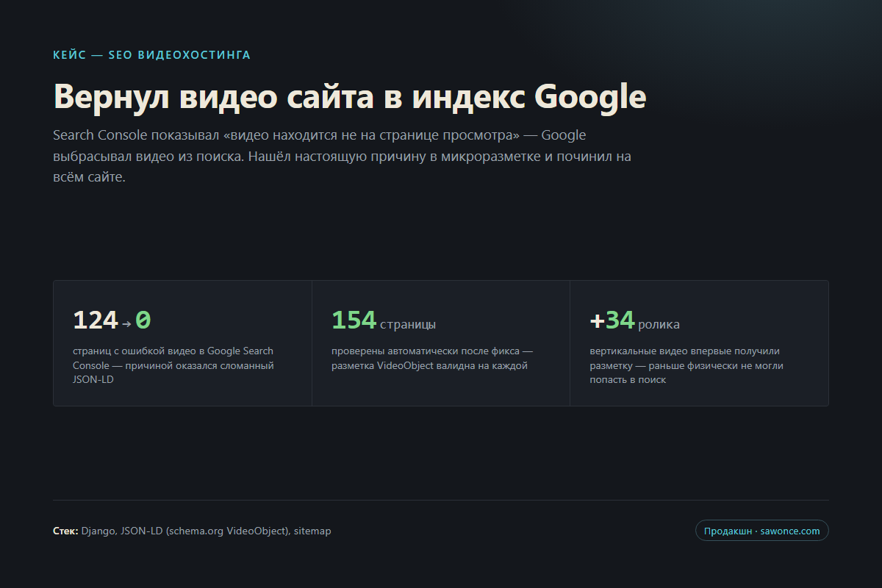Click the "+34 ролика" metric
This screenshot has height=588, width=882.
pyautogui.click(x=635, y=320)
